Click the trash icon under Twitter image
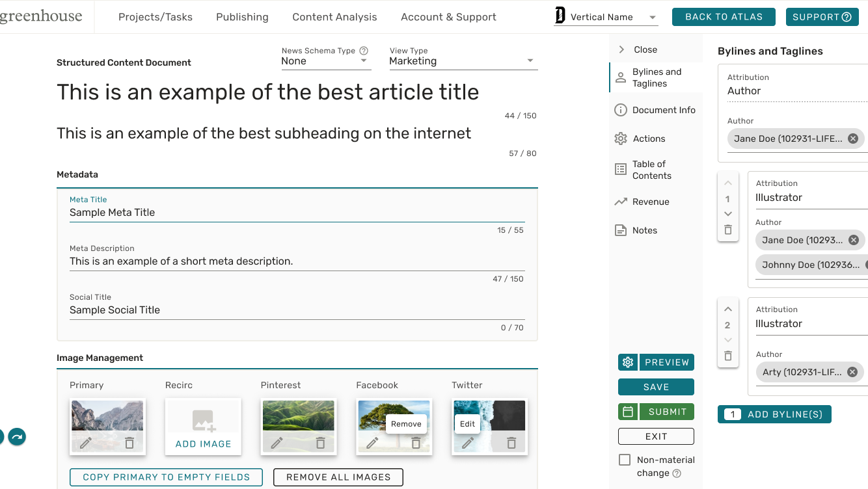The height and width of the screenshot is (489, 868). click(511, 443)
